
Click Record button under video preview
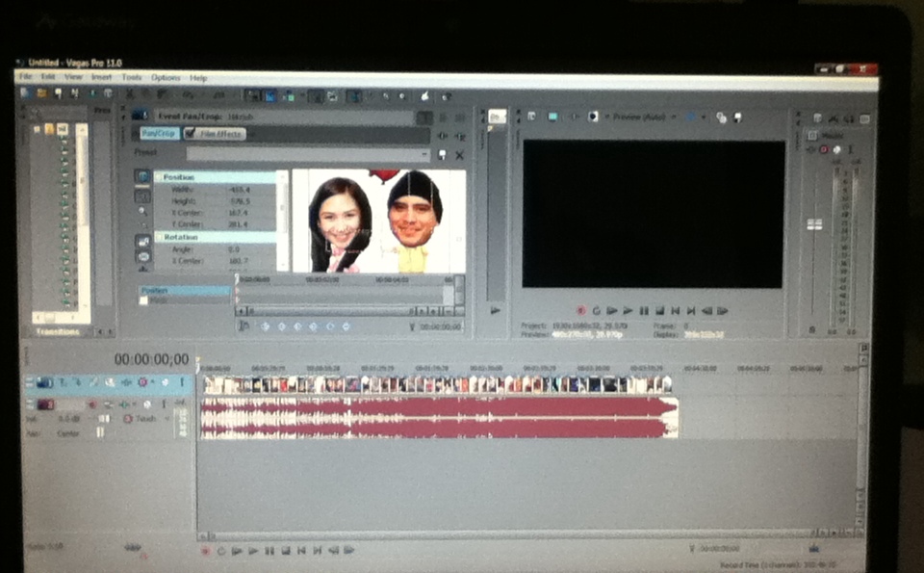coord(581,310)
